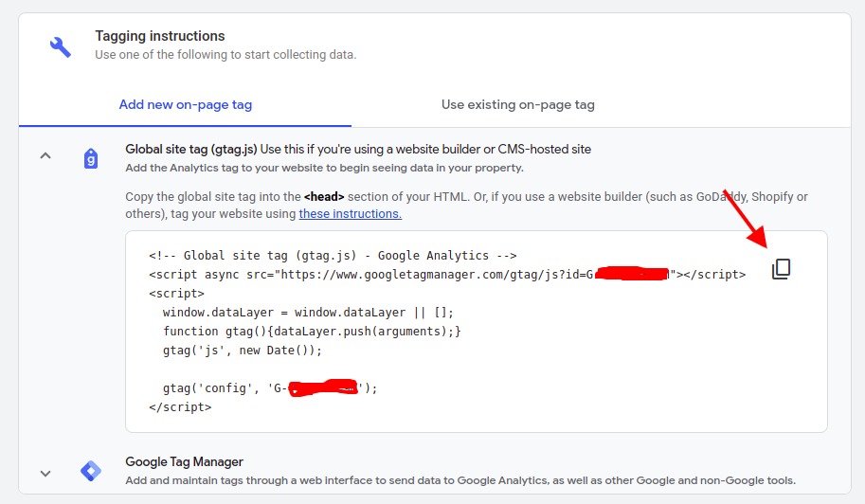The width and height of the screenshot is (865, 504).
Task: Click the Global site tag (gtag.js) heading
Action: point(191,150)
